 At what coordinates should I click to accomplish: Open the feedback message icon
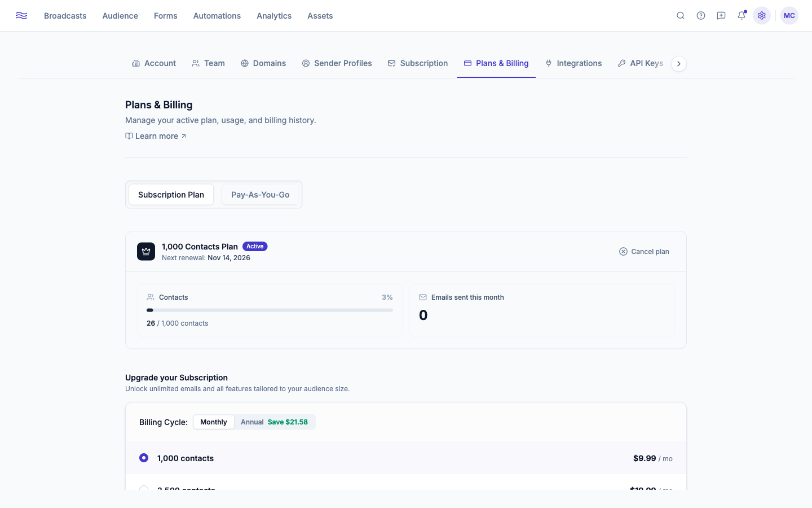[721, 16]
